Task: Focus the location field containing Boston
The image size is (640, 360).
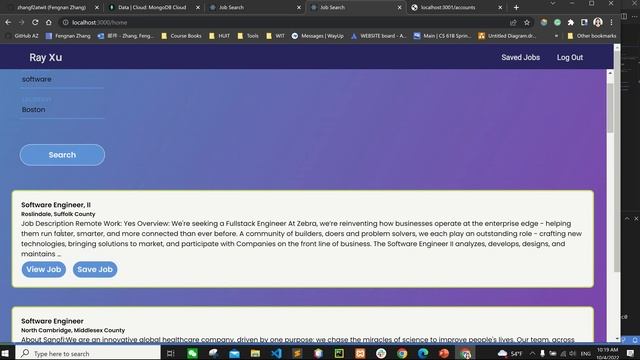Action: 62,109
